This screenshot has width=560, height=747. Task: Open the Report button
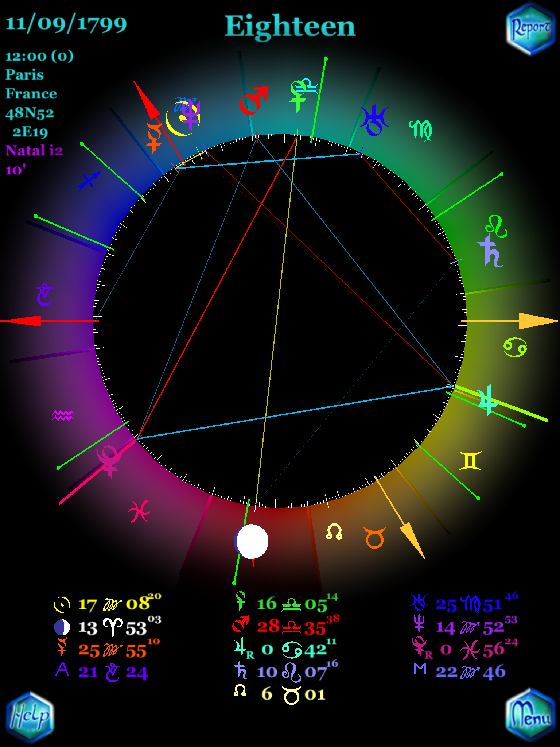click(530, 29)
